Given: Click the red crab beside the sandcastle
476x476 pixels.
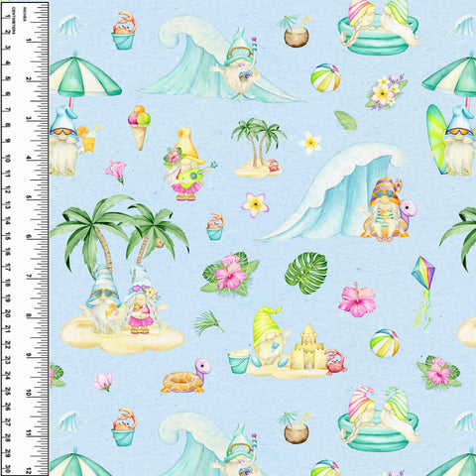Looking at the screenshot, I should [x=336, y=361].
